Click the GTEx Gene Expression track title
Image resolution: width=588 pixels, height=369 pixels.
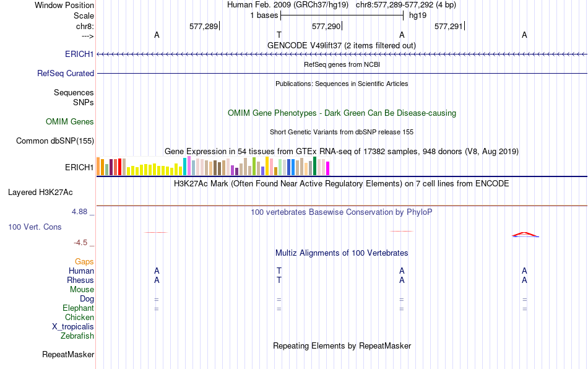(342, 152)
